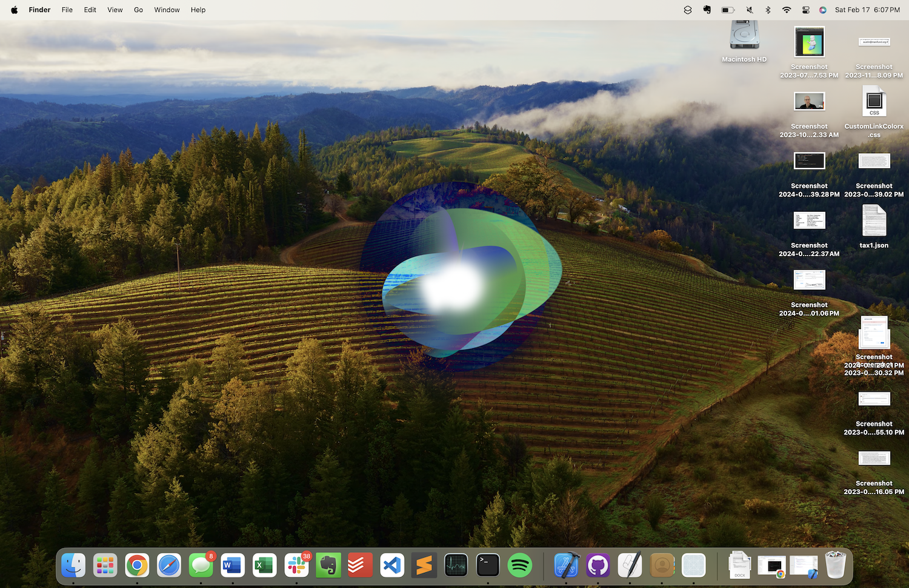This screenshot has height=588, width=909.
Task: Select screenshot 2023-0....16.05 PM on desktop
Action: (874, 458)
